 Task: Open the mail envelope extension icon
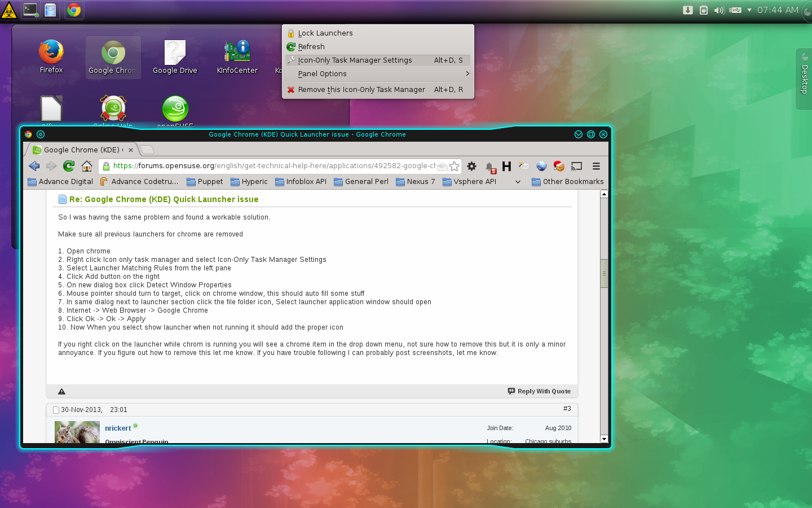(x=524, y=166)
